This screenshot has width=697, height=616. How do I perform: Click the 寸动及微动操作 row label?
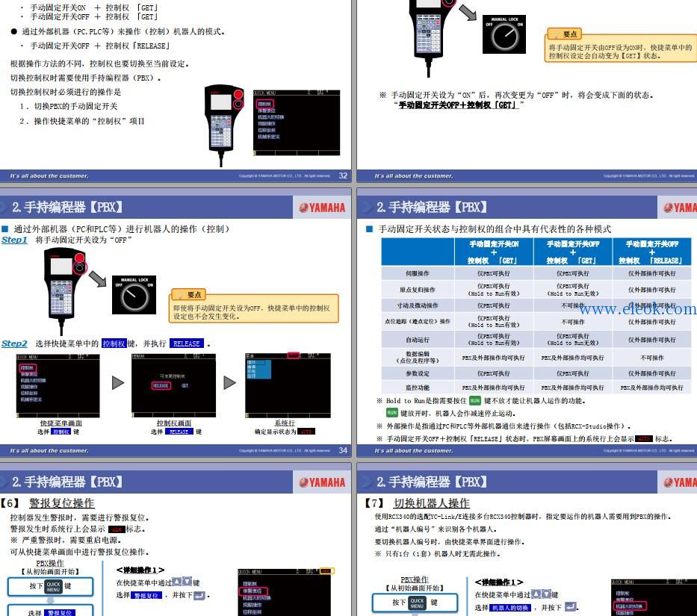click(x=418, y=305)
